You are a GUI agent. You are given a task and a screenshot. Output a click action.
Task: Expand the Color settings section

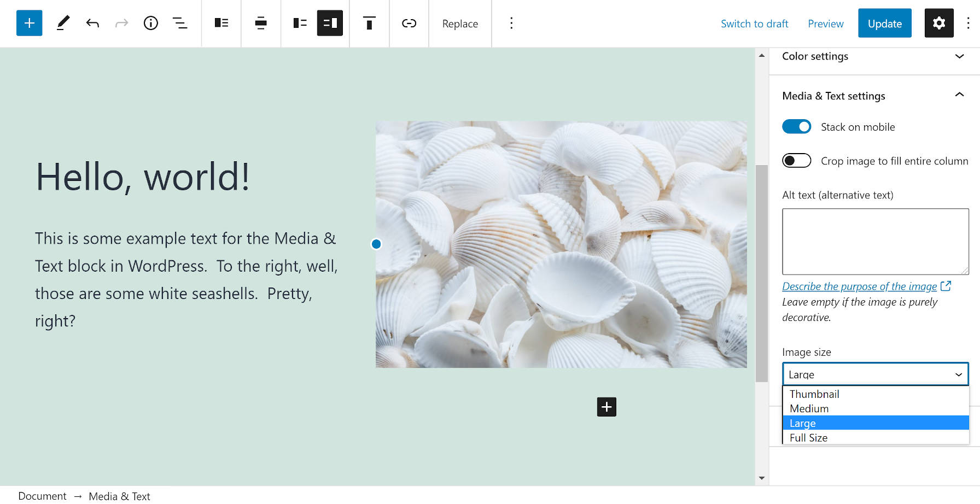[x=959, y=56]
